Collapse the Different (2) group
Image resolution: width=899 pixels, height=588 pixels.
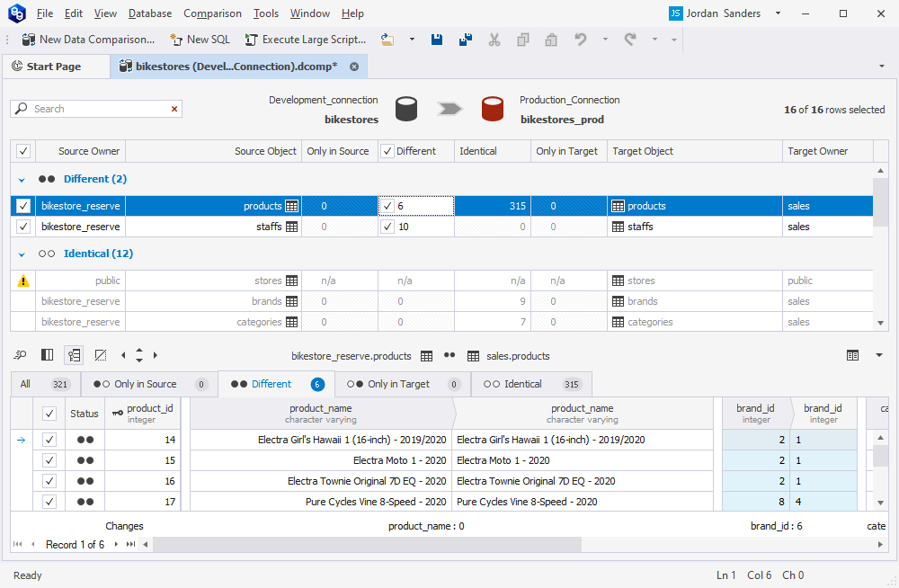tap(22, 180)
